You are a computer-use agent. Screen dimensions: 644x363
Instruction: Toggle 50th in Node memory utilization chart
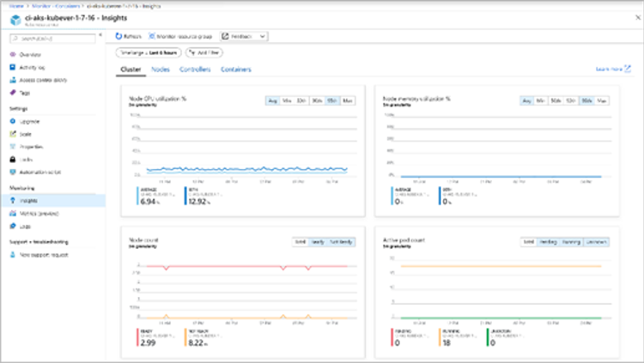pyautogui.click(x=556, y=100)
